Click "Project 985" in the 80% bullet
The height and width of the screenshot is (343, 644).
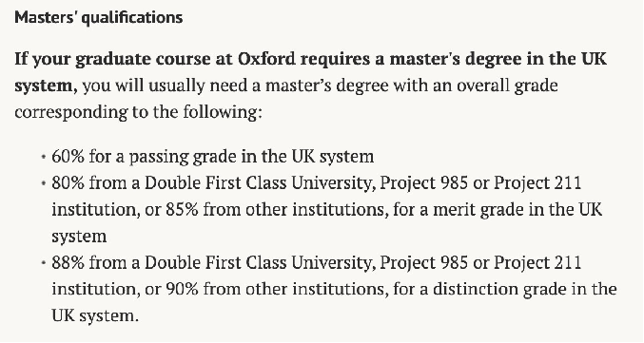(x=423, y=183)
